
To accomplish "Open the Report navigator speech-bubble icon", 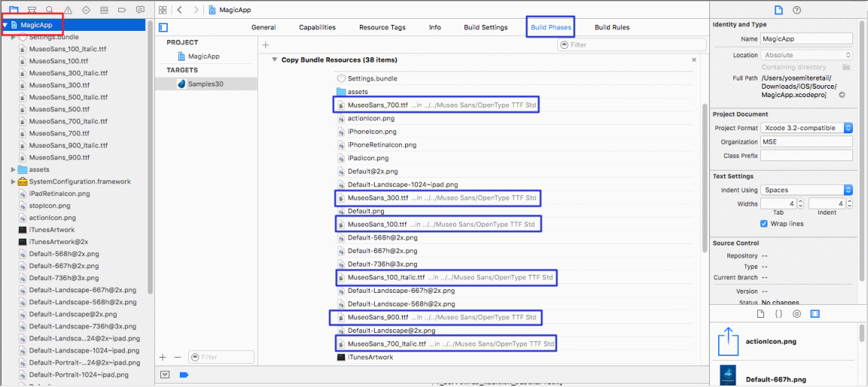I will coord(140,10).
